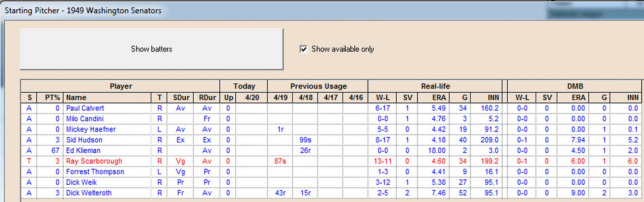Click the 199.2 innings value
The height and width of the screenshot is (202, 644).
490,161
